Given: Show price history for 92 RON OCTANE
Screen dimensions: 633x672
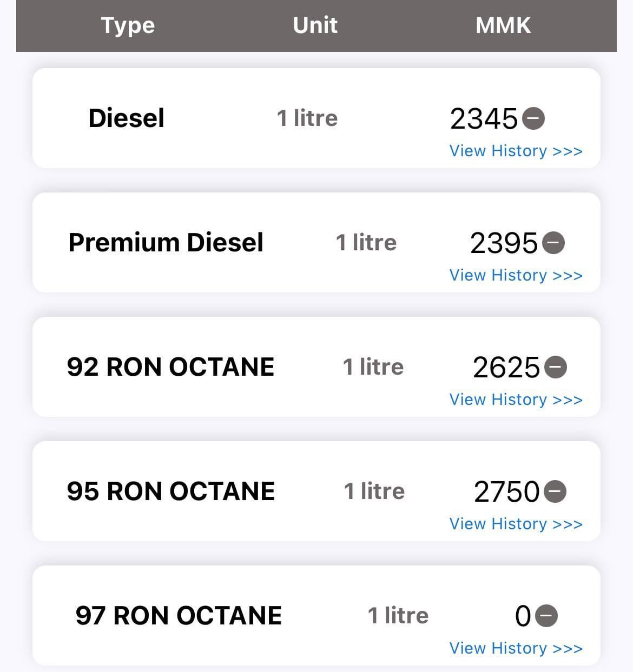Looking at the screenshot, I should pos(516,400).
